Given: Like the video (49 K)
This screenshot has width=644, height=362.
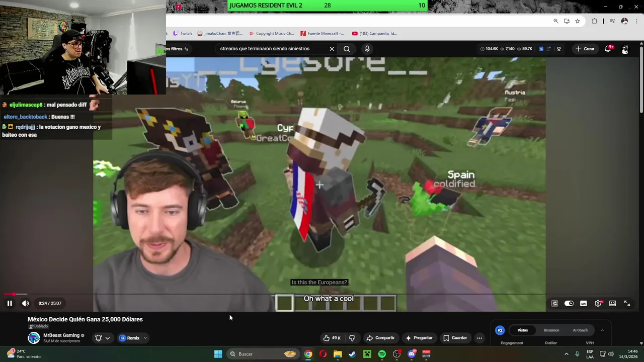Looking at the screenshot, I should (x=332, y=338).
